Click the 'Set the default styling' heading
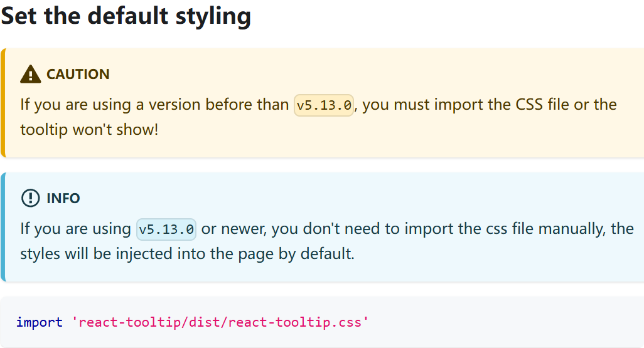Screen dimensions: 644x348 tap(126, 16)
